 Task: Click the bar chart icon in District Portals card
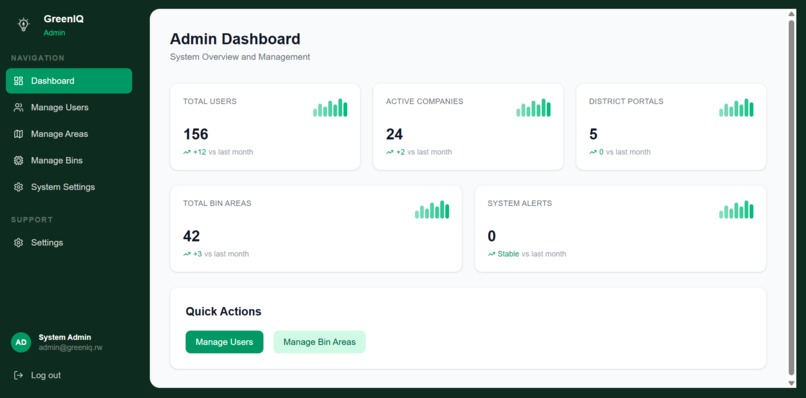(x=737, y=107)
